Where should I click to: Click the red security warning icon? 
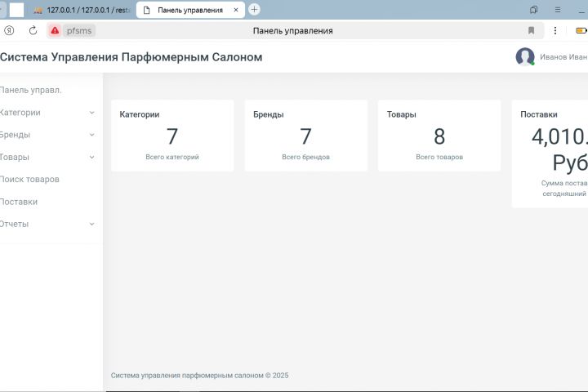tap(55, 31)
